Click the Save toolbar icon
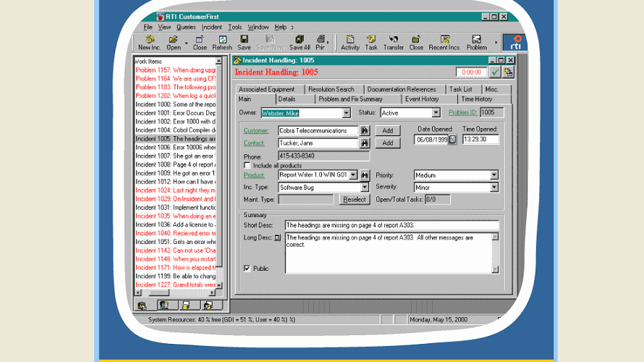Screen dimensions: 644x362 [x=244, y=43]
